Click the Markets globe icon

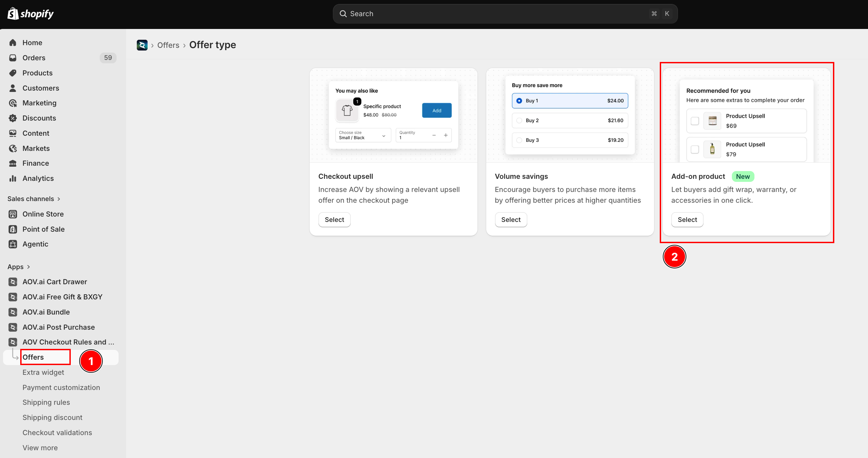coord(13,148)
